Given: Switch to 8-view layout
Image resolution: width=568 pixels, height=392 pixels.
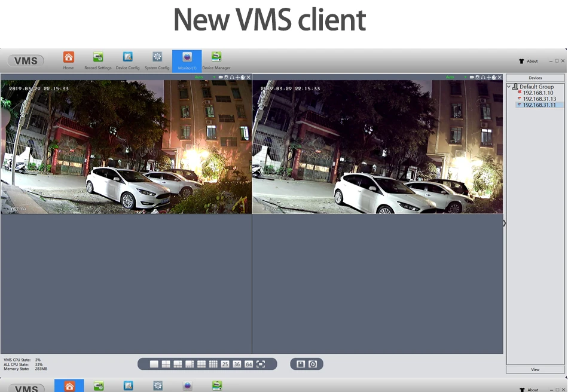Looking at the screenshot, I should 190,364.
